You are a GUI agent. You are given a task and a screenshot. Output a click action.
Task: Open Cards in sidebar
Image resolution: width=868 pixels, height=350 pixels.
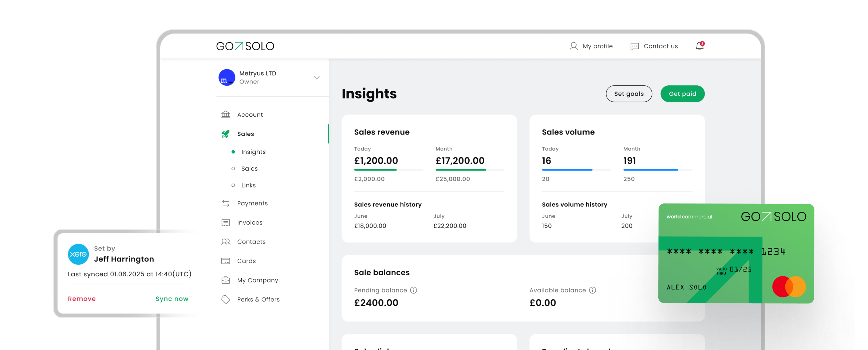pos(246,261)
